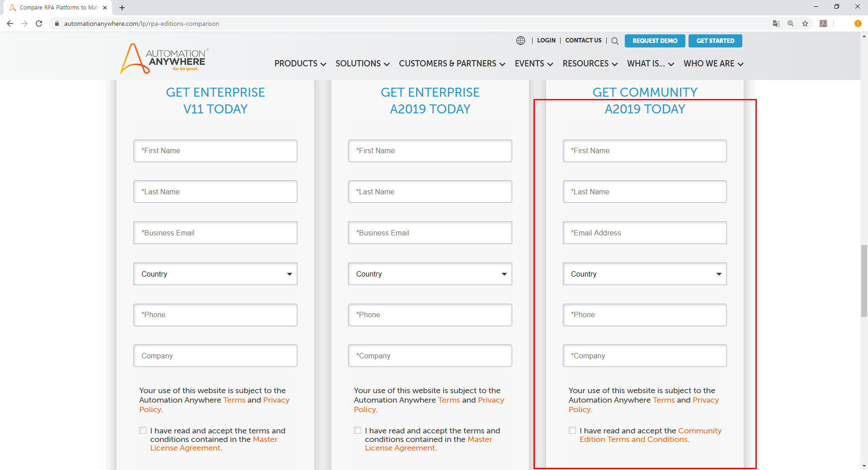Image resolution: width=868 pixels, height=470 pixels.
Task: Click the orange alert icon in toolbar
Action: [x=858, y=23]
